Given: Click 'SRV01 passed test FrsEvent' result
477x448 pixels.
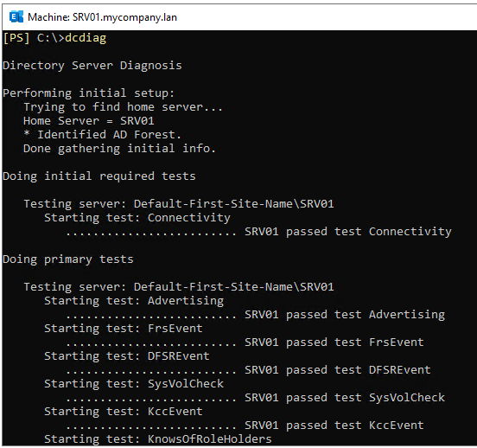Looking at the screenshot, I should pyautogui.click(x=334, y=342).
